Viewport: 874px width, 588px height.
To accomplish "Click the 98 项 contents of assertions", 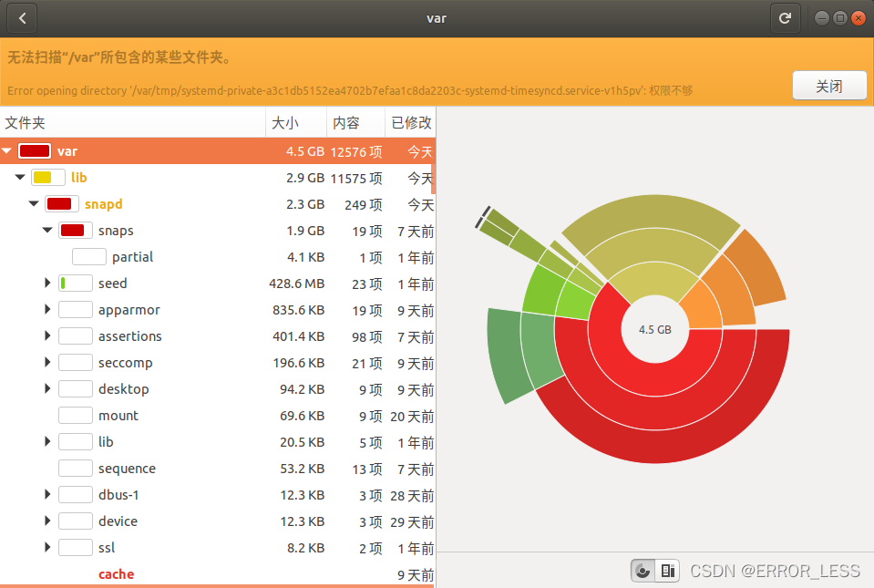I will 366,336.
